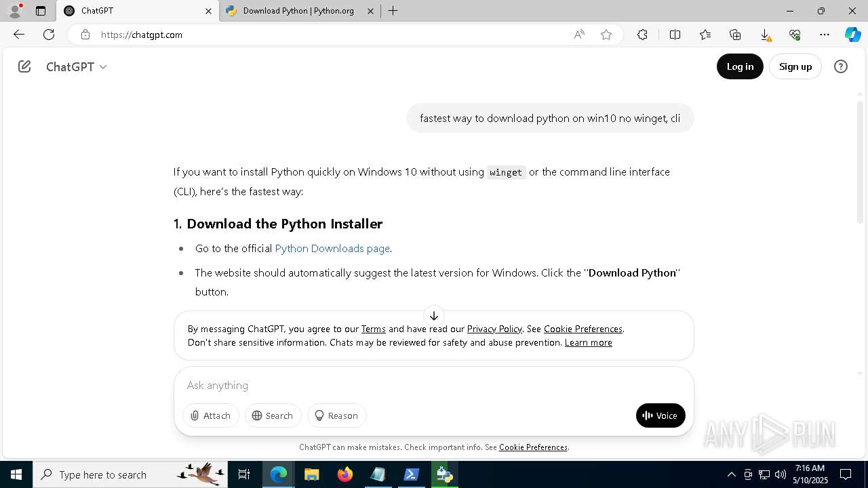This screenshot has width=868, height=488.
Task: Open taskbar clock showing 7:16 AM
Action: (810, 474)
